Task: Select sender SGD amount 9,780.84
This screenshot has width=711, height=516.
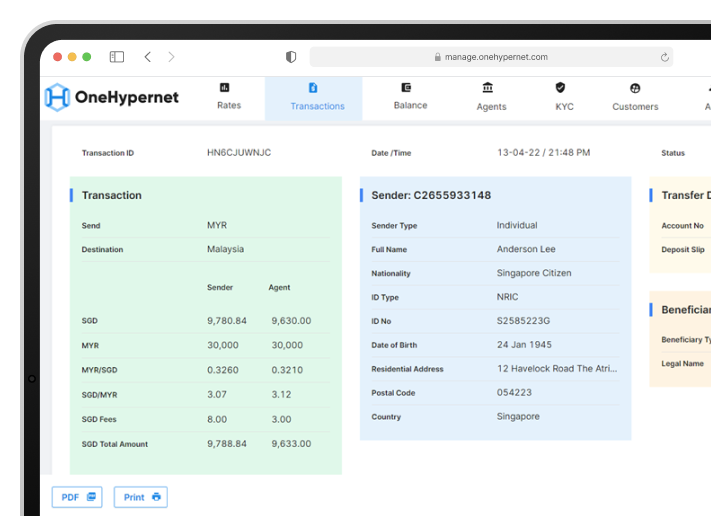Action: click(227, 321)
